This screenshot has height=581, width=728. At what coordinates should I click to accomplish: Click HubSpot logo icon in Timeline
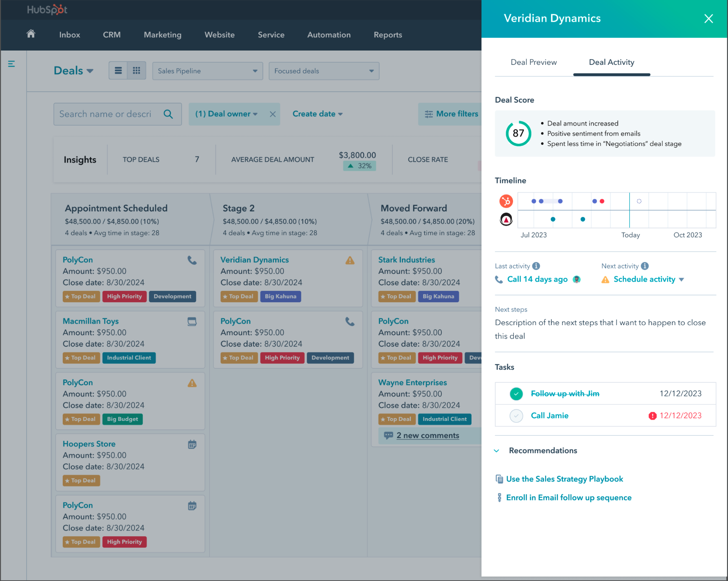[x=506, y=201]
